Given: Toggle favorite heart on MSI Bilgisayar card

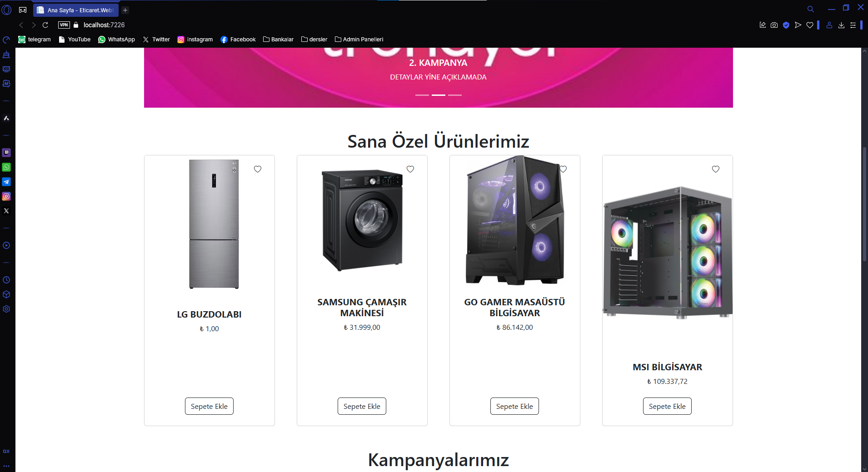Looking at the screenshot, I should (716, 169).
